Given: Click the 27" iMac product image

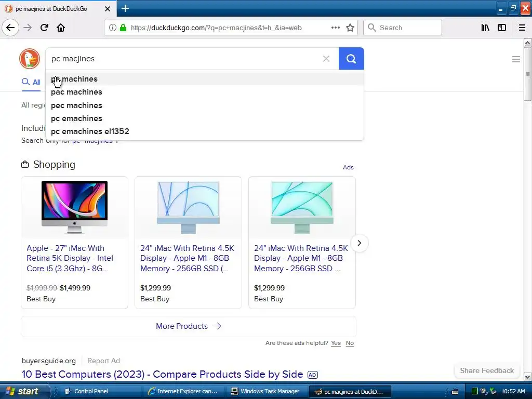Looking at the screenshot, I should pos(75,207).
